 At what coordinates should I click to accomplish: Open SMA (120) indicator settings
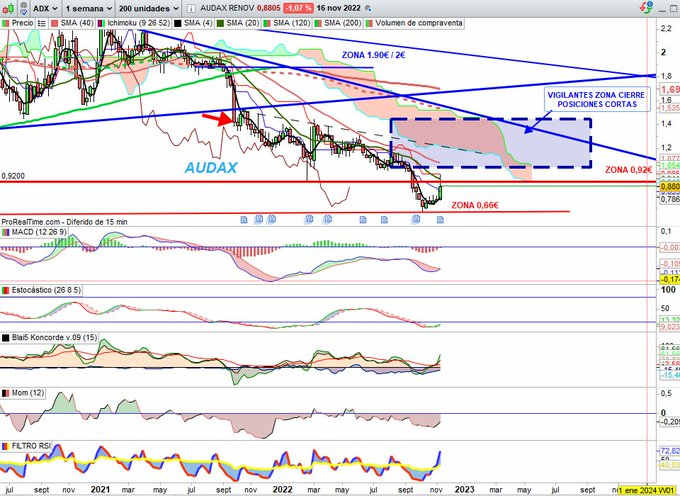click(x=291, y=23)
